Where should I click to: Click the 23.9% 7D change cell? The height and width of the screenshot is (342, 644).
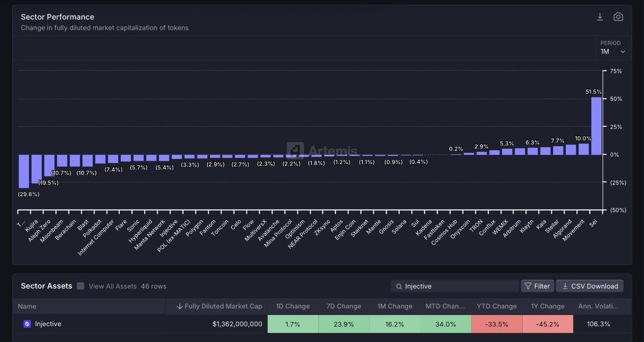pos(343,324)
